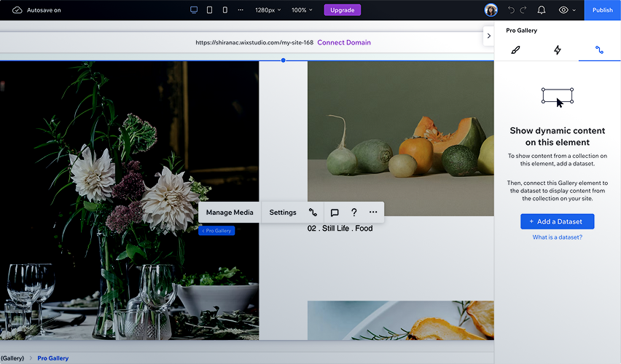Open the user profile avatar
Image resolution: width=621 pixels, height=364 pixels.
tap(491, 10)
